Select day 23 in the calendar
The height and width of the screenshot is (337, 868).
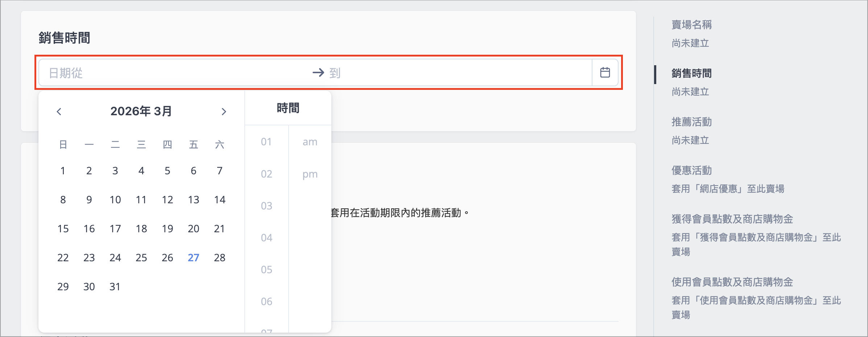[89, 258]
